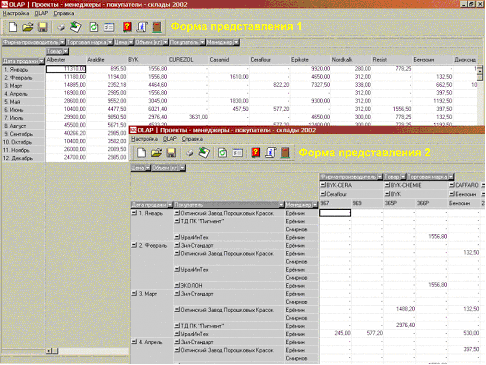Image resolution: width=486 pixels, height=365 pixels.
Task: Click the left arrow of the back window horizontal scrollbar
Action: pos(49,351)
